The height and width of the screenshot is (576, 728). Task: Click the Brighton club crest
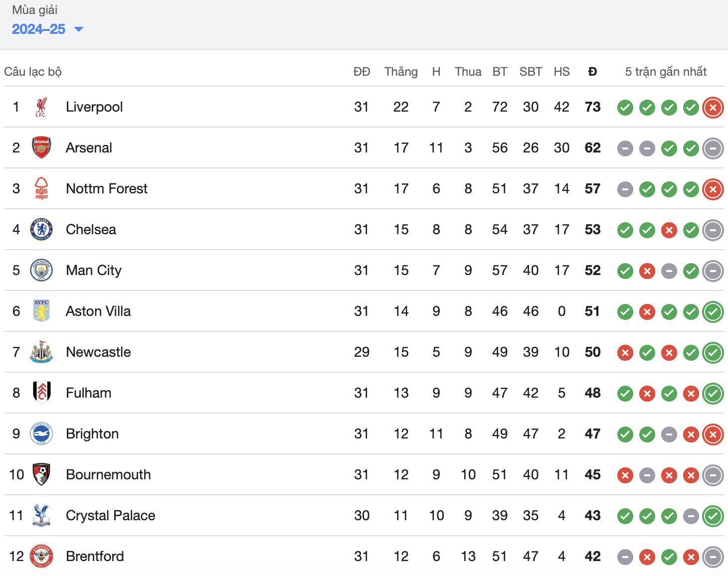point(41,434)
